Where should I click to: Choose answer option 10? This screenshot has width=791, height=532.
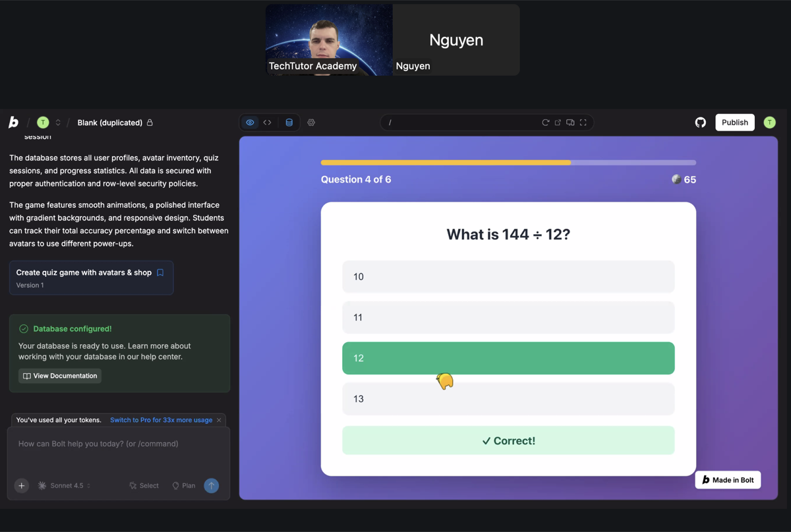(508, 277)
